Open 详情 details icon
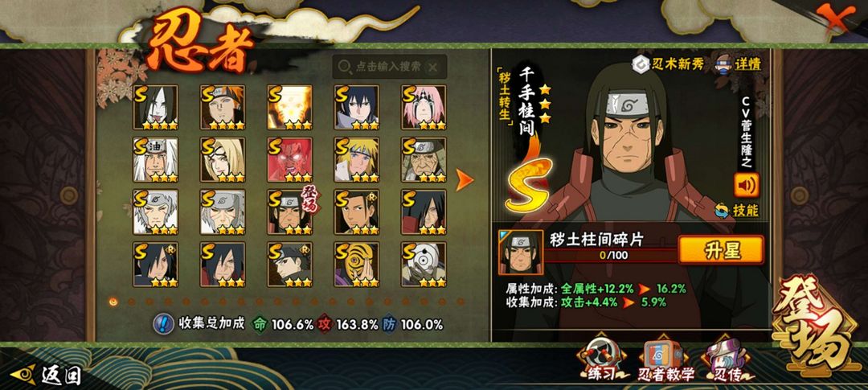This screenshot has height=390, width=868. [739, 64]
